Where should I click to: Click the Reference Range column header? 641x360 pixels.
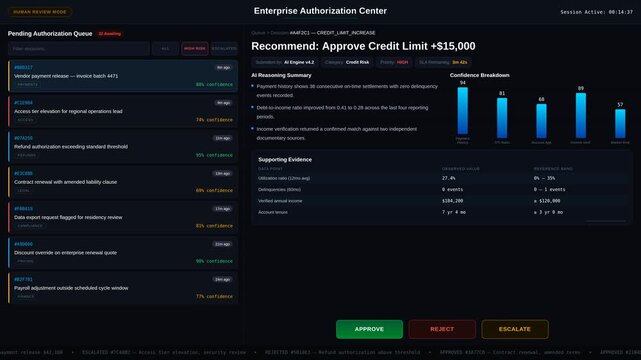(x=553, y=169)
